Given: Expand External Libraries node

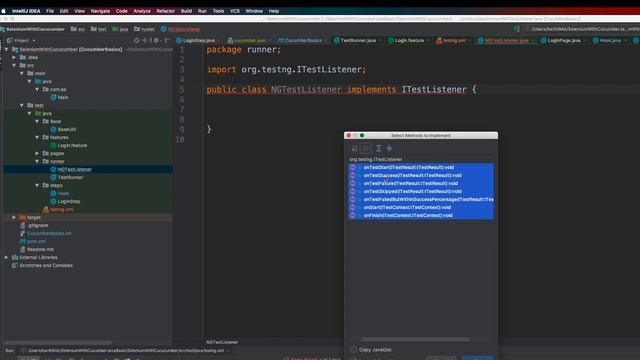Looking at the screenshot, I should pyautogui.click(x=6, y=258).
